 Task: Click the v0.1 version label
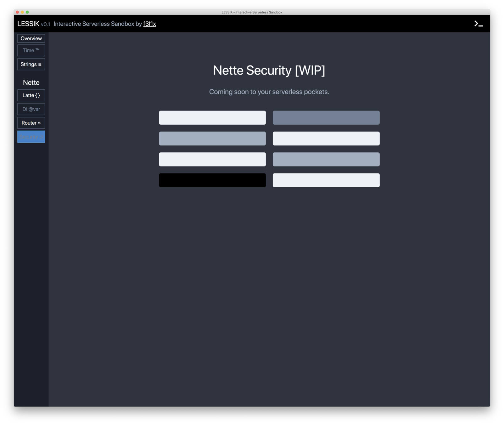(x=46, y=24)
